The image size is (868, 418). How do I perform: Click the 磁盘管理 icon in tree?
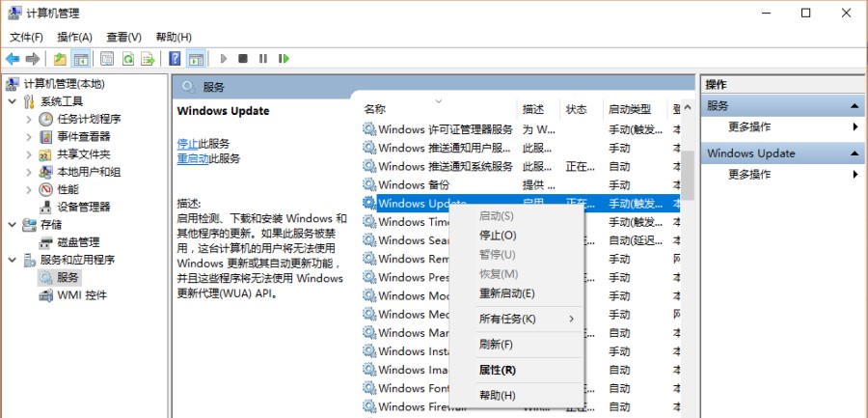click(x=46, y=242)
